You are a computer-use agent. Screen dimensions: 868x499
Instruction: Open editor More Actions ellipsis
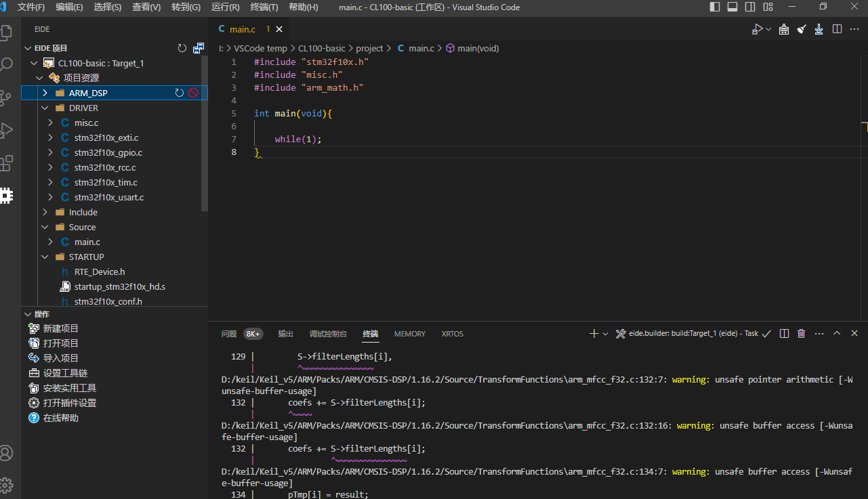pos(854,29)
